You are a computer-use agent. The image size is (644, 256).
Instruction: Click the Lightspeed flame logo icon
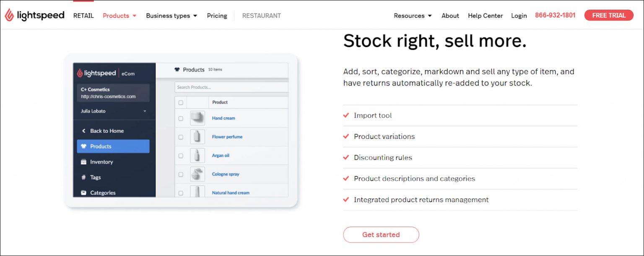pos(9,15)
